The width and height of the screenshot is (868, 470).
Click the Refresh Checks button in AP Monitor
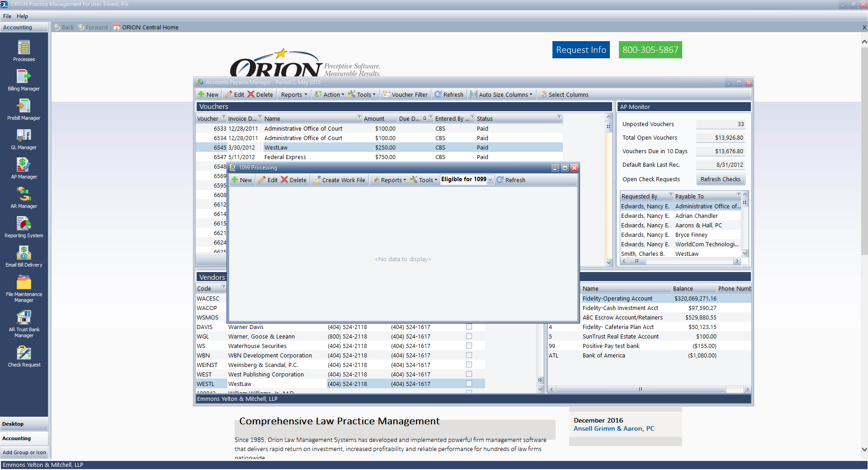(720, 179)
